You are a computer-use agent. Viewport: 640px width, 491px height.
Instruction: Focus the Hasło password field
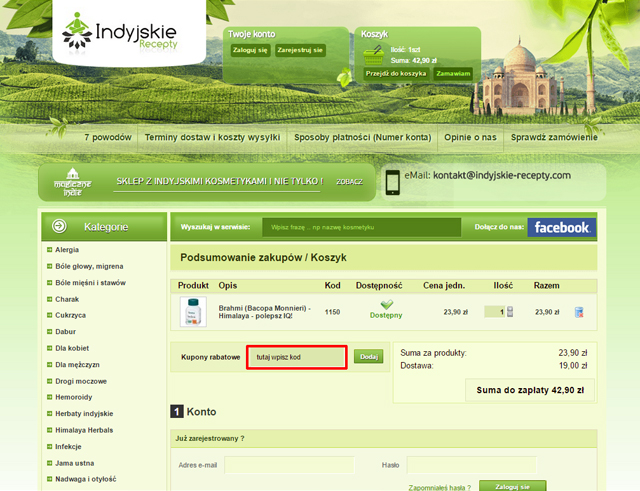point(471,465)
